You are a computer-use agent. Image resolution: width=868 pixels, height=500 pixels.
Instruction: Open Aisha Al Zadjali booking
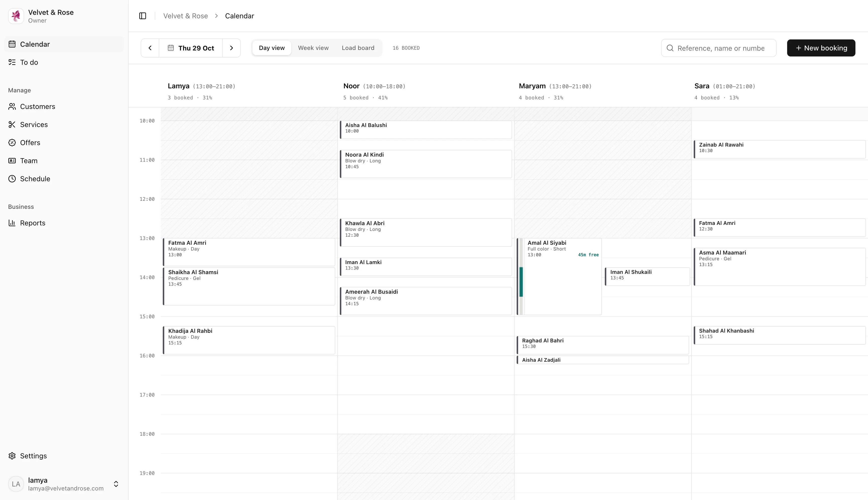(x=603, y=360)
